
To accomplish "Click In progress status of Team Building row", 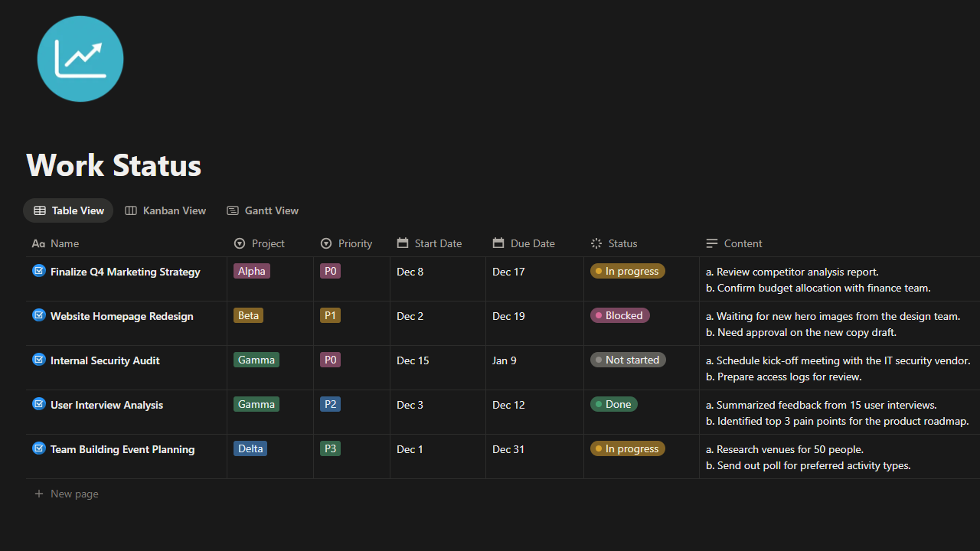I will tap(628, 448).
